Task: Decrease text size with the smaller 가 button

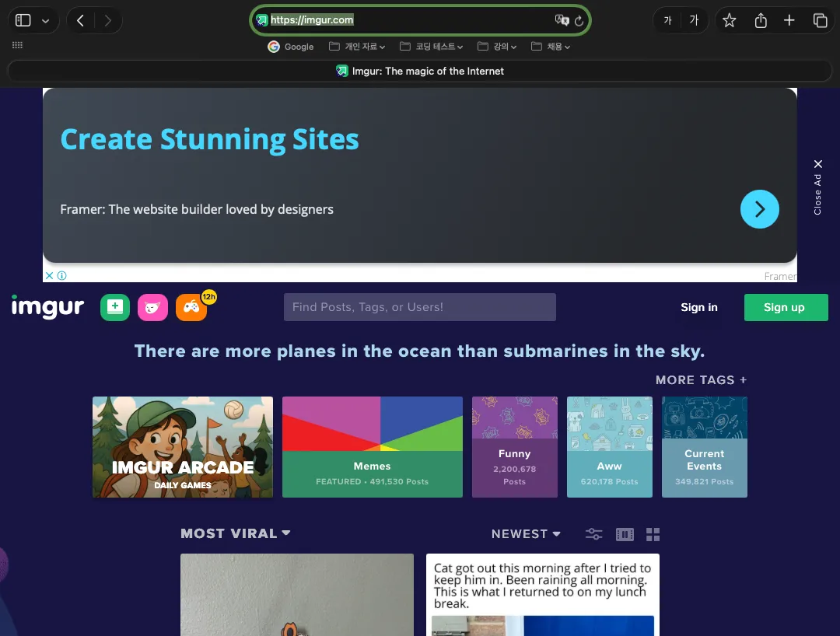Action: pyautogui.click(x=667, y=20)
